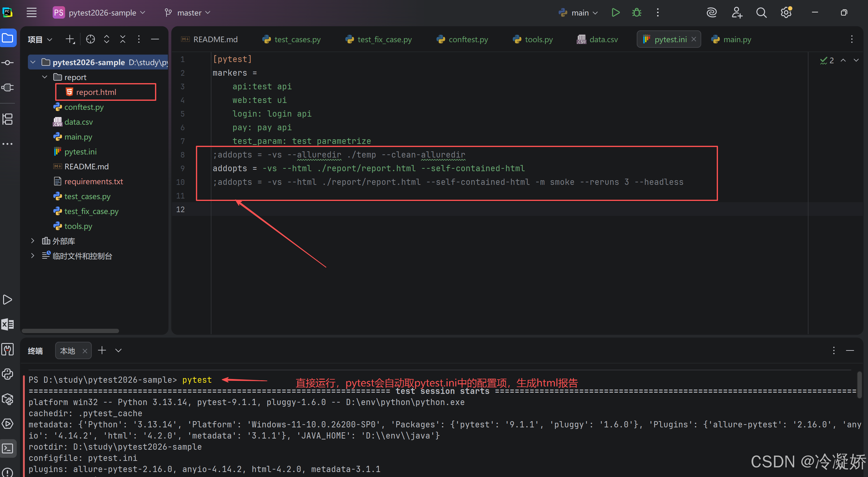Open the inspections widget showing 2
Image resolution: width=868 pixels, height=477 pixels.
tap(827, 61)
